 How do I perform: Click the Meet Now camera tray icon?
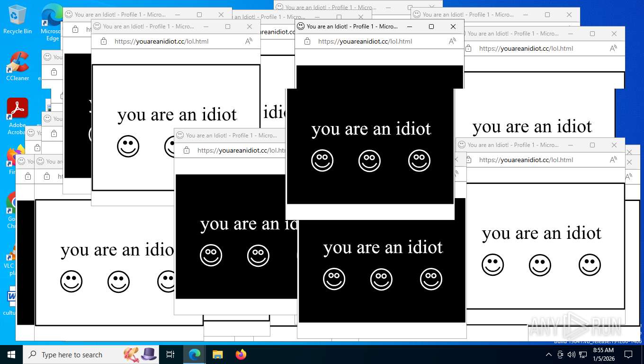click(x=560, y=355)
